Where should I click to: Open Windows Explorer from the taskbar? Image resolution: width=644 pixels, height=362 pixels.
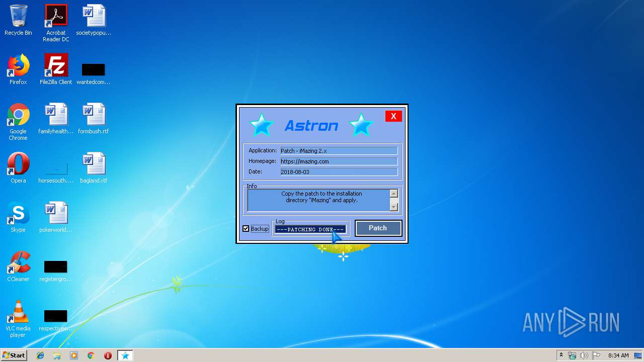pos(57,355)
